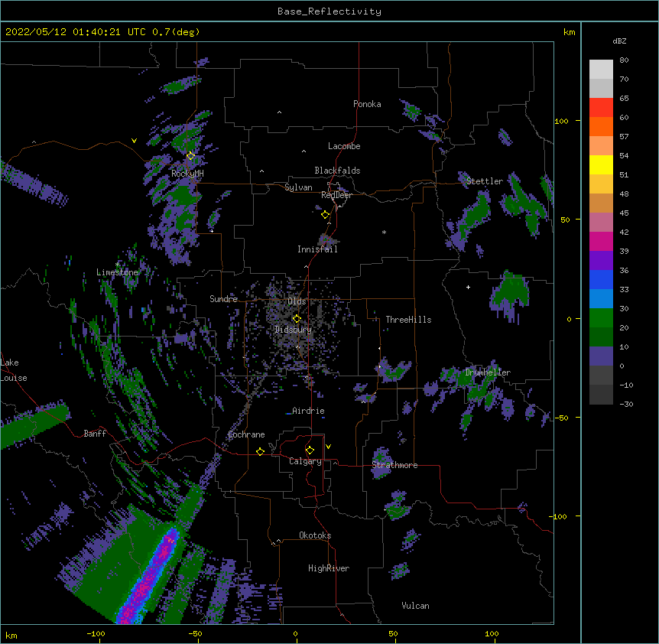Click the yellow diamond marker below Cochrane

tap(260, 451)
